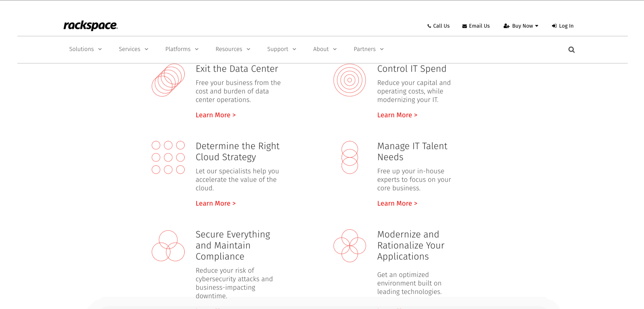This screenshot has width=644, height=309.
Task: Click the envelope icon beside Email Us
Action: click(x=464, y=26)
